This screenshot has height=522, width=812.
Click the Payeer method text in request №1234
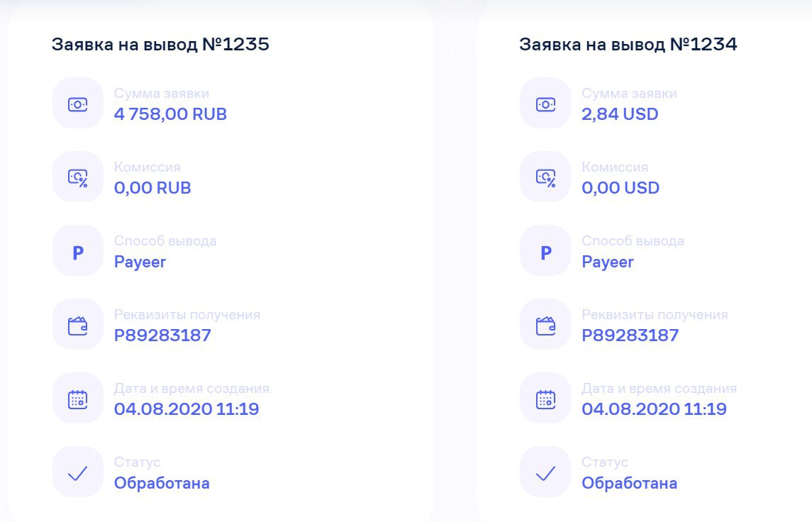(x=608, y=262)
